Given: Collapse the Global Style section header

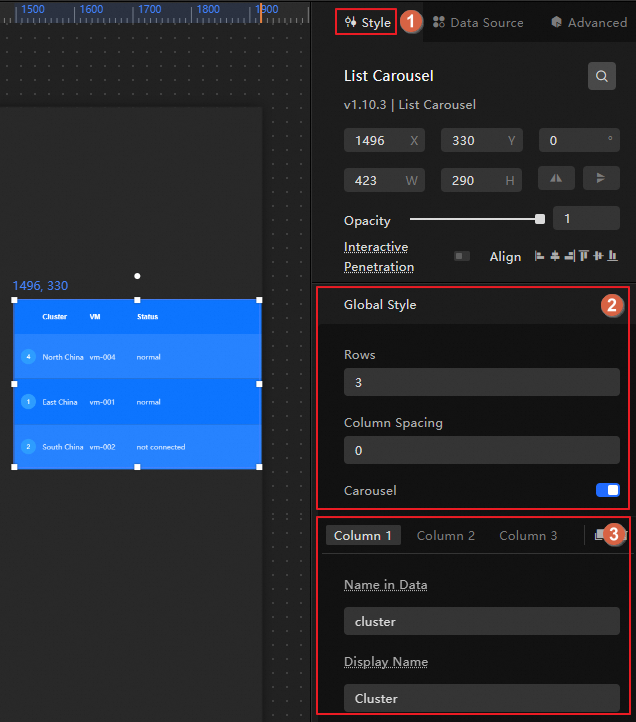Looking at the screenshot, I should 473,305.
